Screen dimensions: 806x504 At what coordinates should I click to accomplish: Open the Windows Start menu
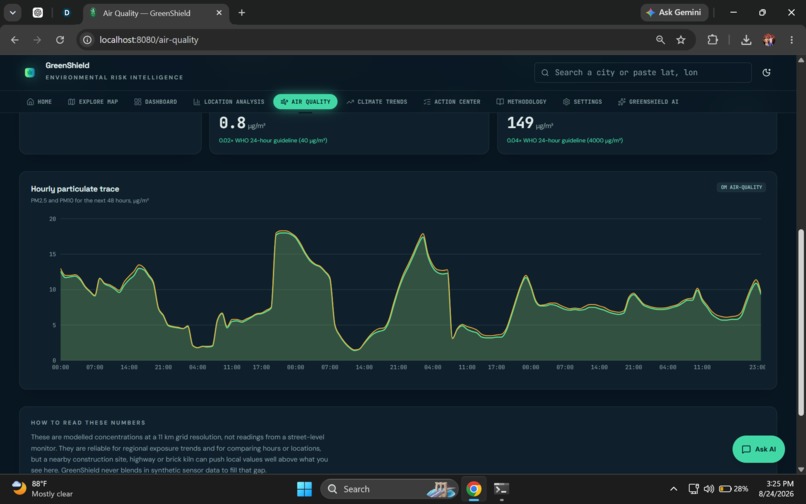[x=304, y=489]
